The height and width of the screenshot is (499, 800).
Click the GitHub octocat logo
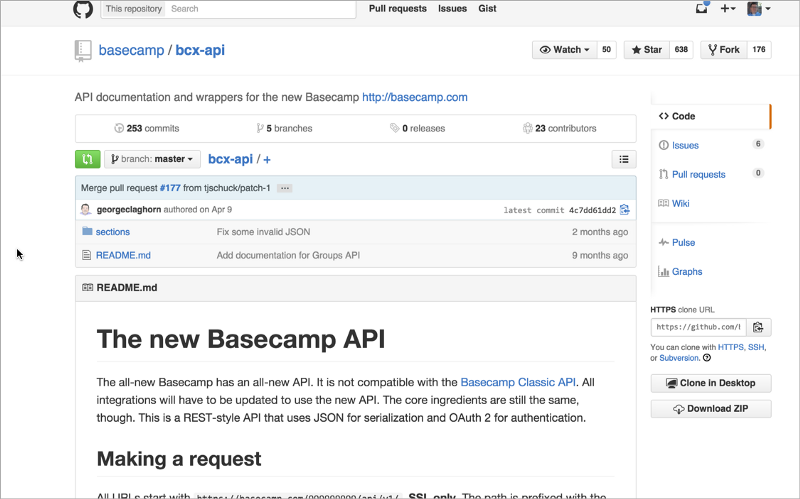point(83,9)
